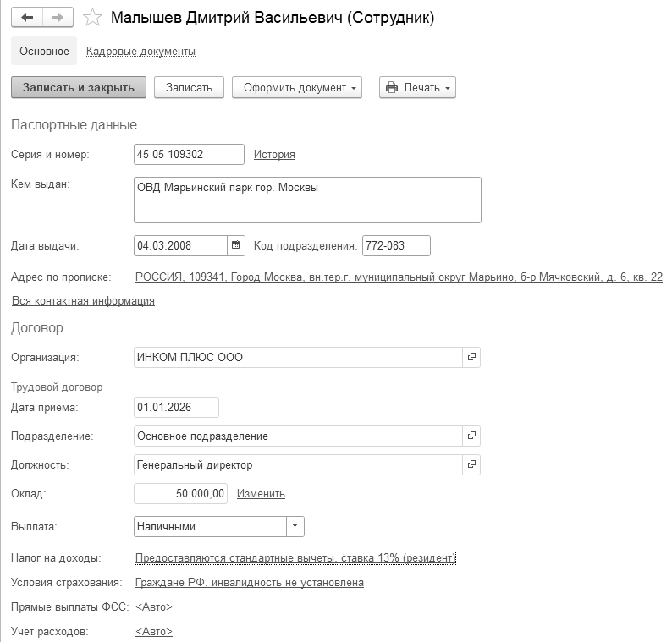Go back with the left arrow button
The image size is (672, 642).
point(27,18)
